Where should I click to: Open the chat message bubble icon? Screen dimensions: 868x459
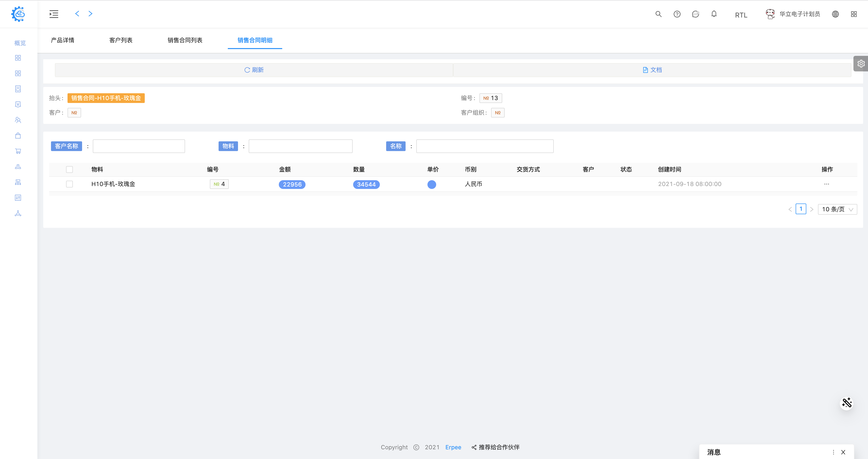(x=696, y=14)
